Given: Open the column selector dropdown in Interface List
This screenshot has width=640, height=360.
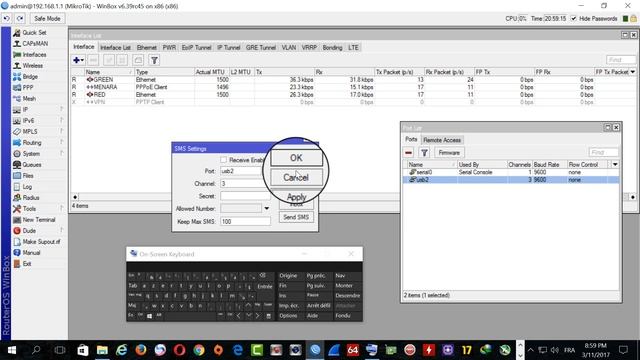Looking at the screenshot, I should coord(633,72).
